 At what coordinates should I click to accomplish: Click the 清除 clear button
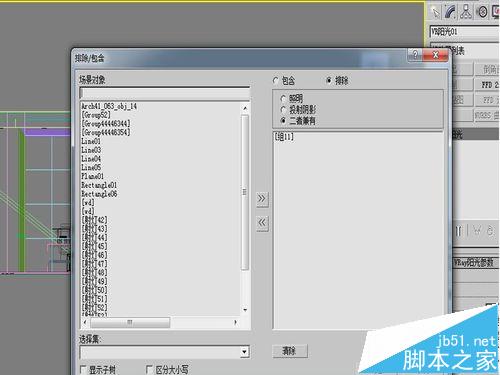(x=289, y=351)
